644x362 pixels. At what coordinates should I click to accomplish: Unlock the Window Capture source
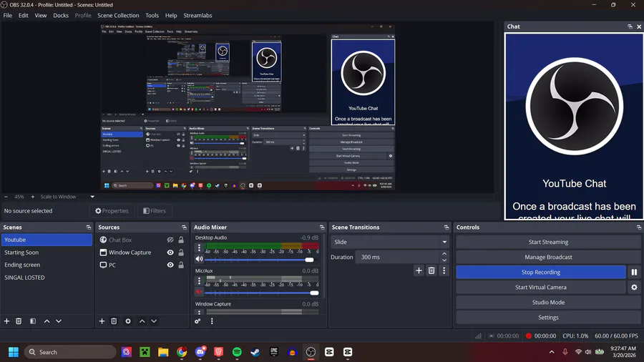point(181,253)
